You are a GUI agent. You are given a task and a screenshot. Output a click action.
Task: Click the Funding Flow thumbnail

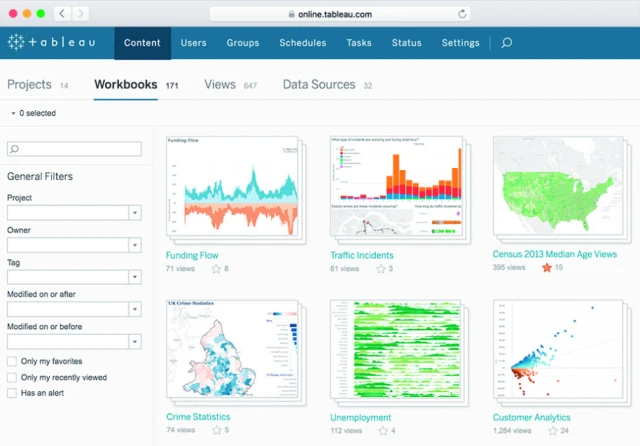click(x=232, y=186)
